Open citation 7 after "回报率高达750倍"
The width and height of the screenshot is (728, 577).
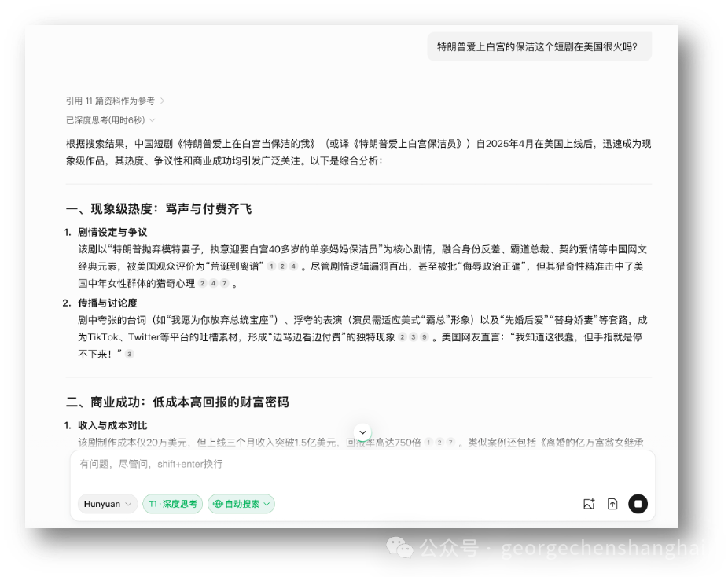point(450,443)
